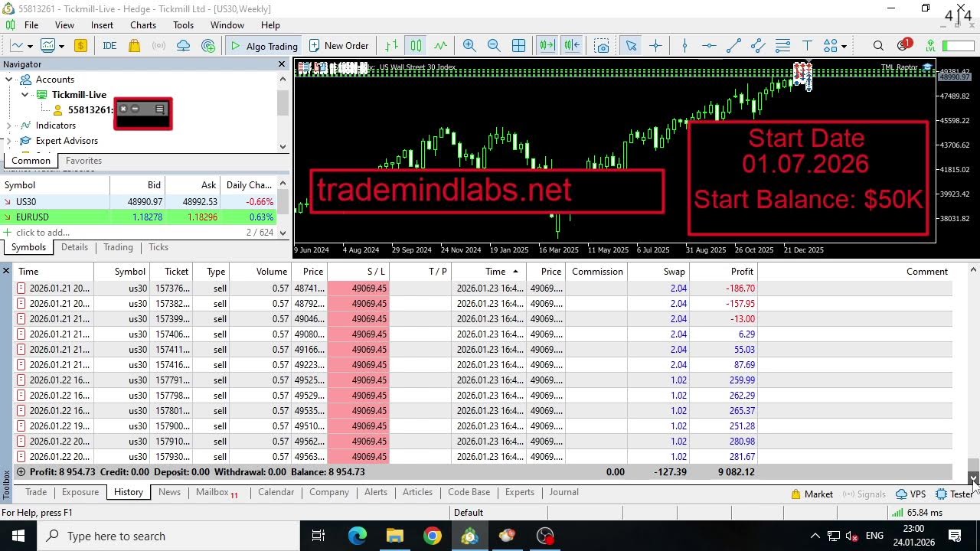
Task: Expand the Indicators tree node
Action: 9,126
